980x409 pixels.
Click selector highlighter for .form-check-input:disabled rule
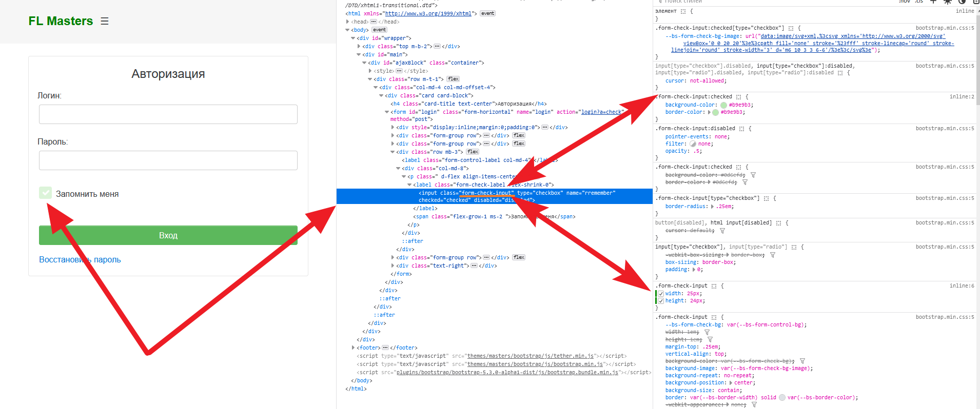(742, 129)
